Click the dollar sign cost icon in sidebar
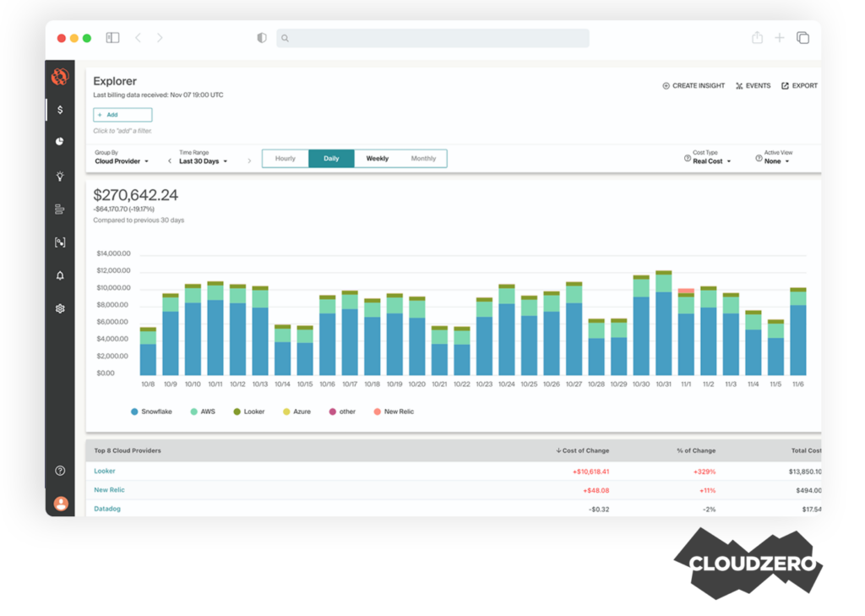This screenshot has height=616, width=865. point(60,110)
